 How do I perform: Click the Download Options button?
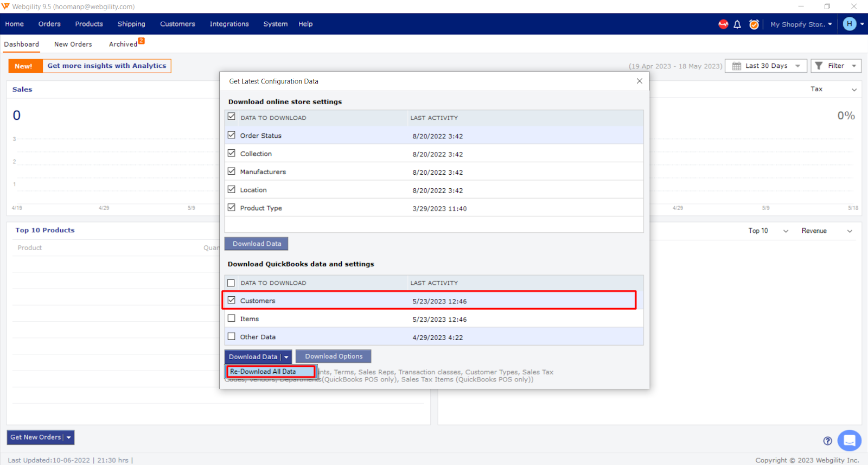click(334, 356)
